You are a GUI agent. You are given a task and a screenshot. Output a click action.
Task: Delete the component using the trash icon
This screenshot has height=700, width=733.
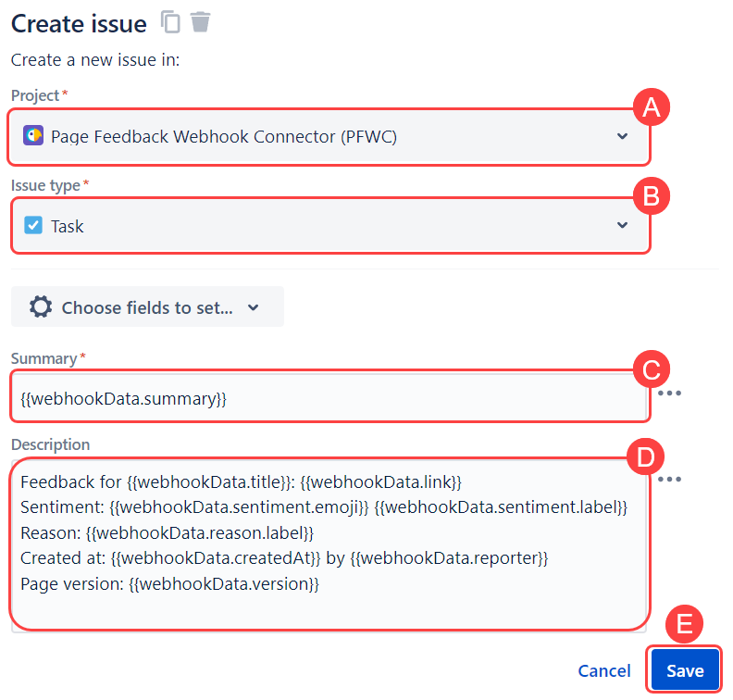200,22
